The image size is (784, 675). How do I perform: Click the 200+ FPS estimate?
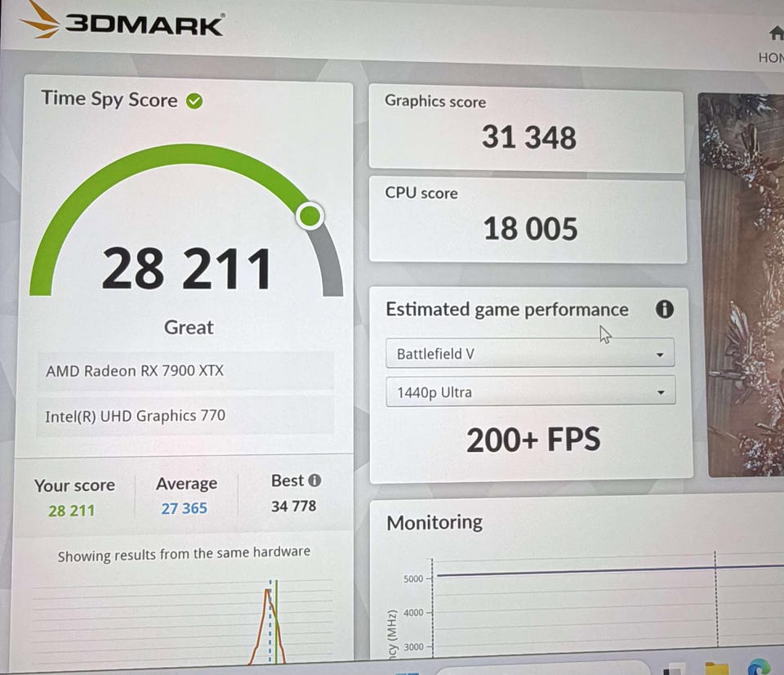pos(533,440)
